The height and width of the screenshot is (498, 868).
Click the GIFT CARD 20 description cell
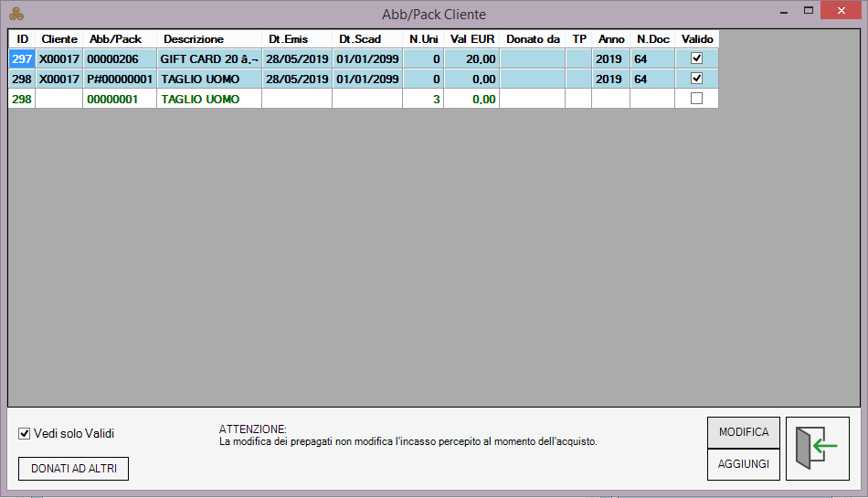tap(209, 58)
